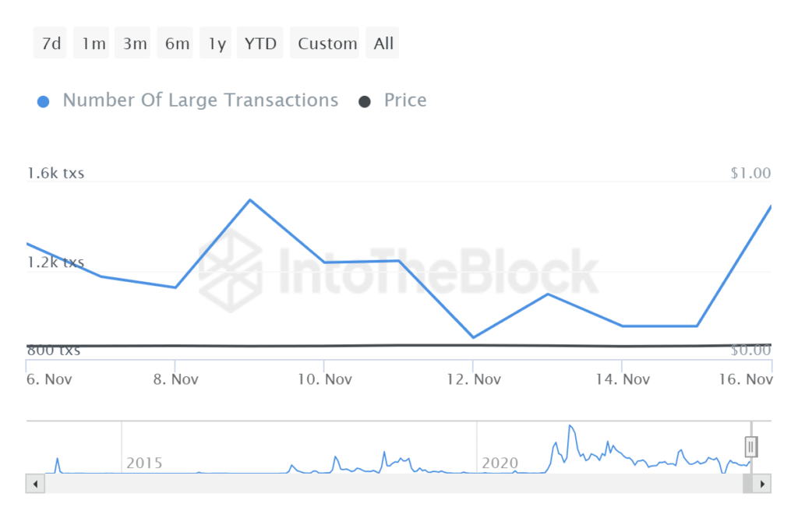Choose the 3m range option
Image resolution: width=798 pixels, height=532 pixels.
[134, 44]
